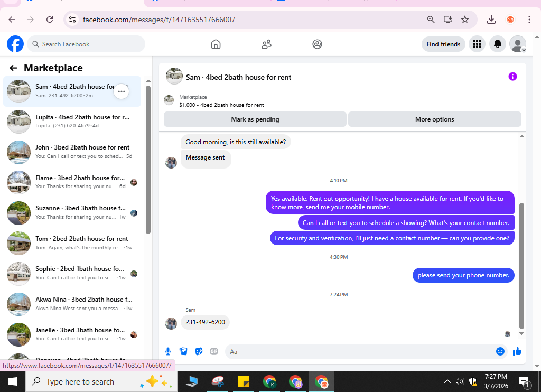Choose a GIF icon

pyautogui.click(x=214, y=351)
